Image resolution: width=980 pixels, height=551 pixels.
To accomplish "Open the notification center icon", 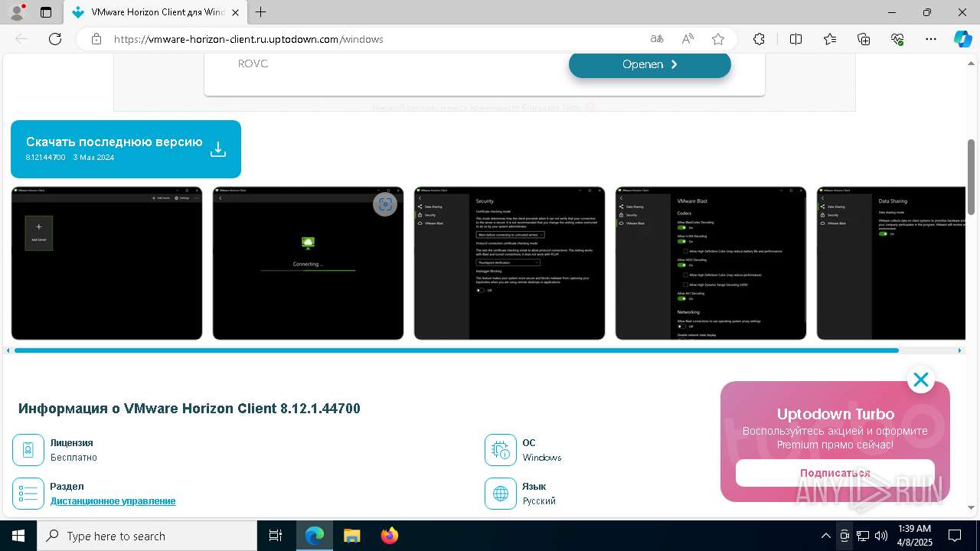I will click(x=955, y=536).
